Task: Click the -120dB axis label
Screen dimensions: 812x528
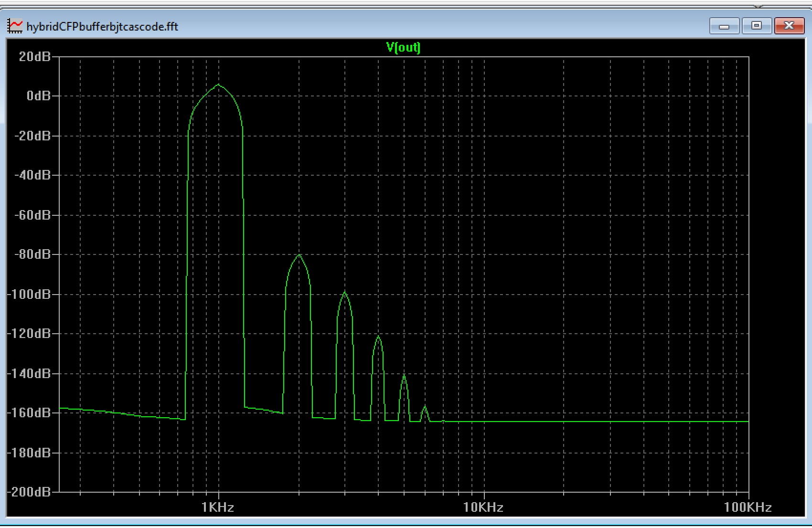Action: click(x=29, y=334)
